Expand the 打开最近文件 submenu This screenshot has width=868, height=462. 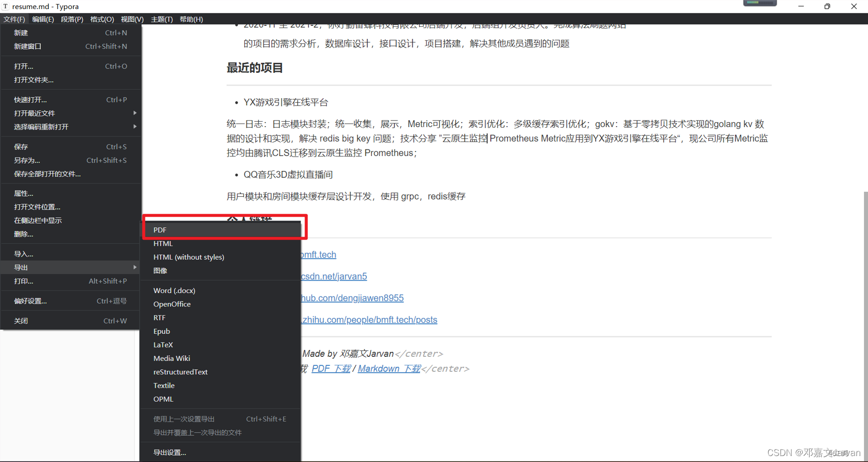(71, 113)
